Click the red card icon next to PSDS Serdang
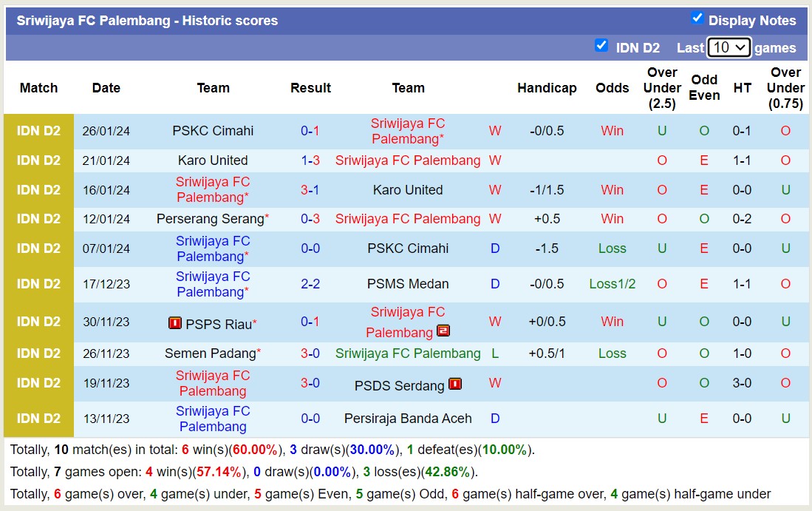 coord(455,384)
